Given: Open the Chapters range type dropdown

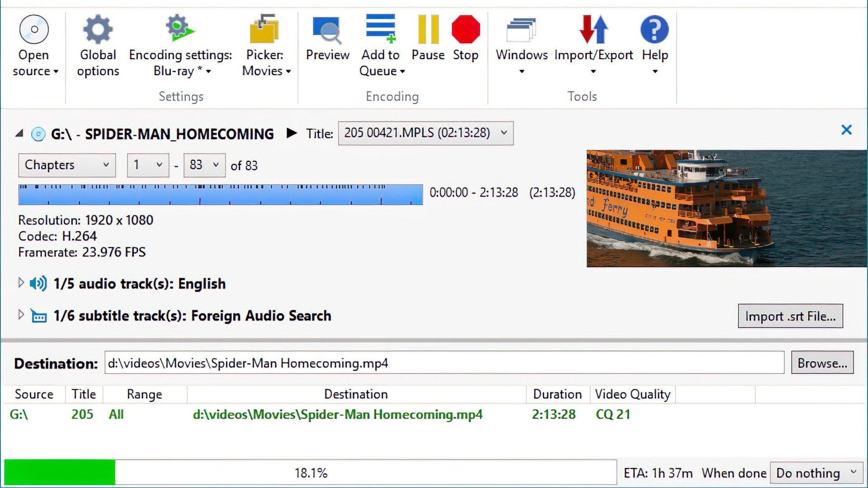Looking at the screenshot, I should click(67, 165).
